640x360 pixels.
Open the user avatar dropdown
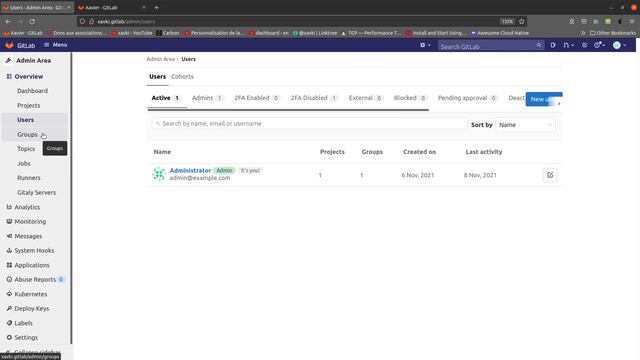pyautogui.click(x=619, y=45)
